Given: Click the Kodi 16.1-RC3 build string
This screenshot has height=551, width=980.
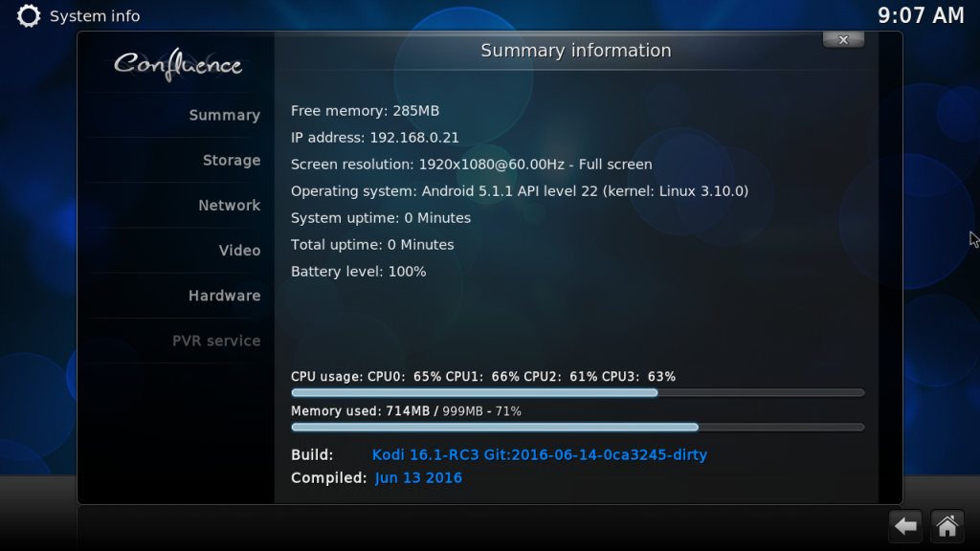Looking at the screenshot, I should click(540, 454).
